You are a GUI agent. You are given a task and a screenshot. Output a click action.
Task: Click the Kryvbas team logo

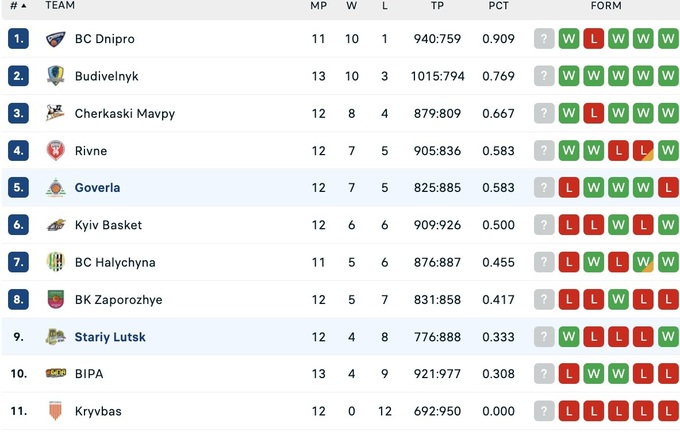point(56,411)
